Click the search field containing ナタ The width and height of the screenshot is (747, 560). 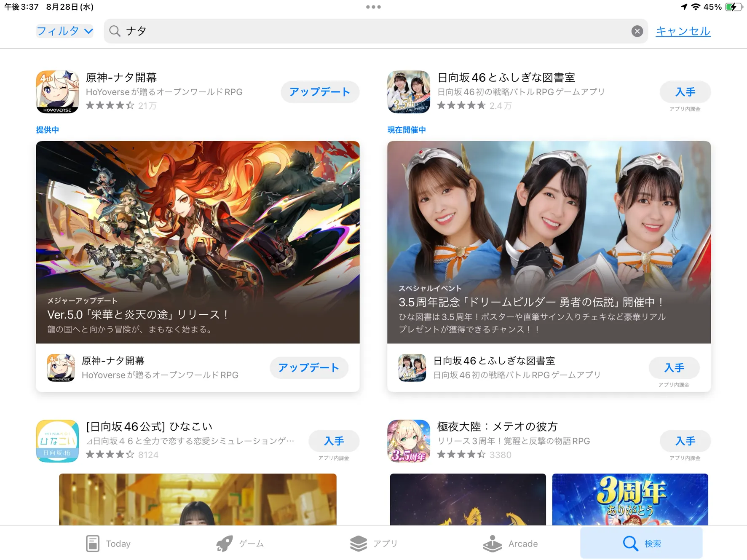click(375, 31)
